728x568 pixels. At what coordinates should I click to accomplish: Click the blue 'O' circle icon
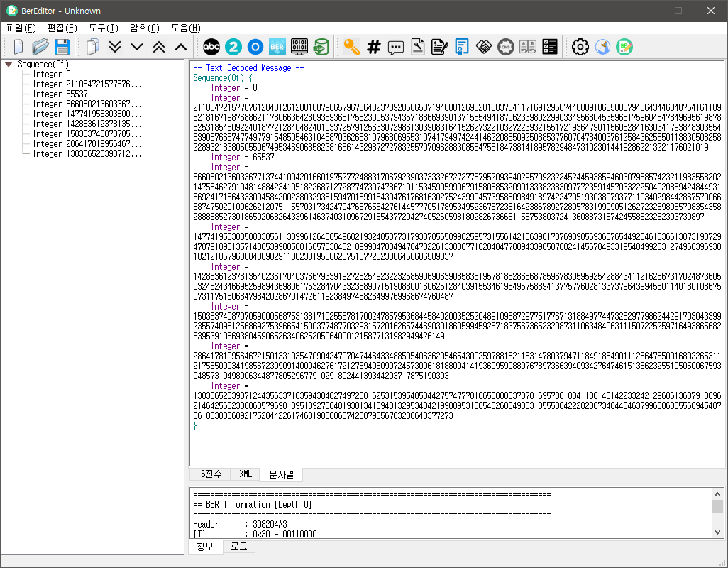[x=255, y=47]
